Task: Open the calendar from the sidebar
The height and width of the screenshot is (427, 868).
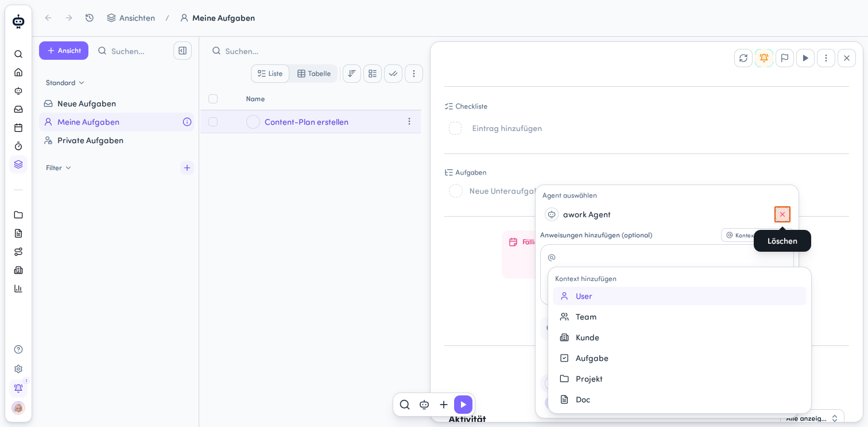Action: pyautogui.click(x=18, y=128)
